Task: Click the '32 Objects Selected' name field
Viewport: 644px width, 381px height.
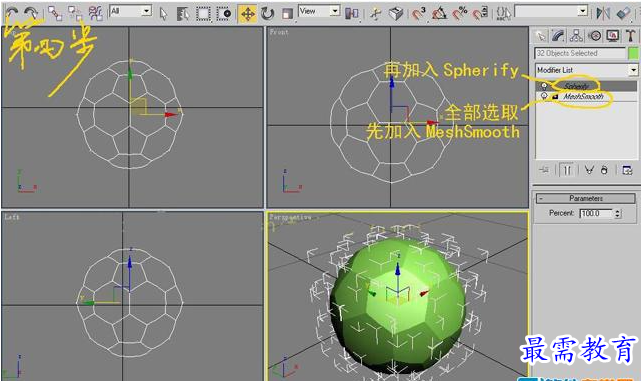Action: coord(580,53)
